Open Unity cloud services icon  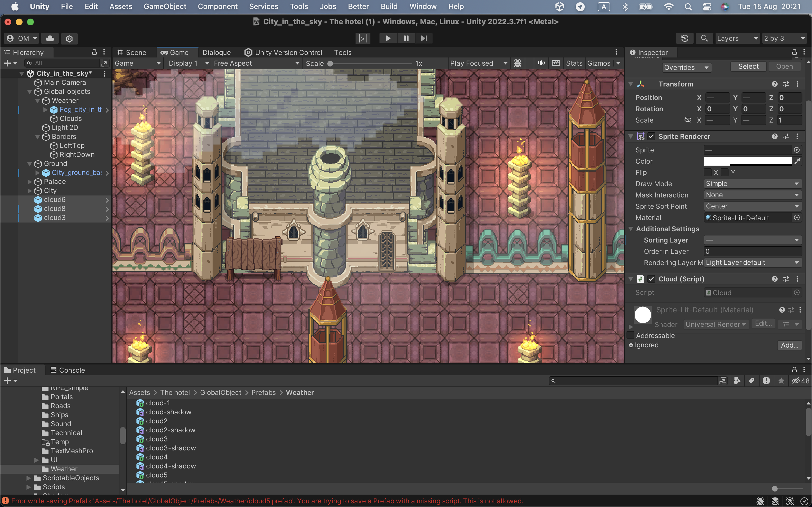coord(50,38)
